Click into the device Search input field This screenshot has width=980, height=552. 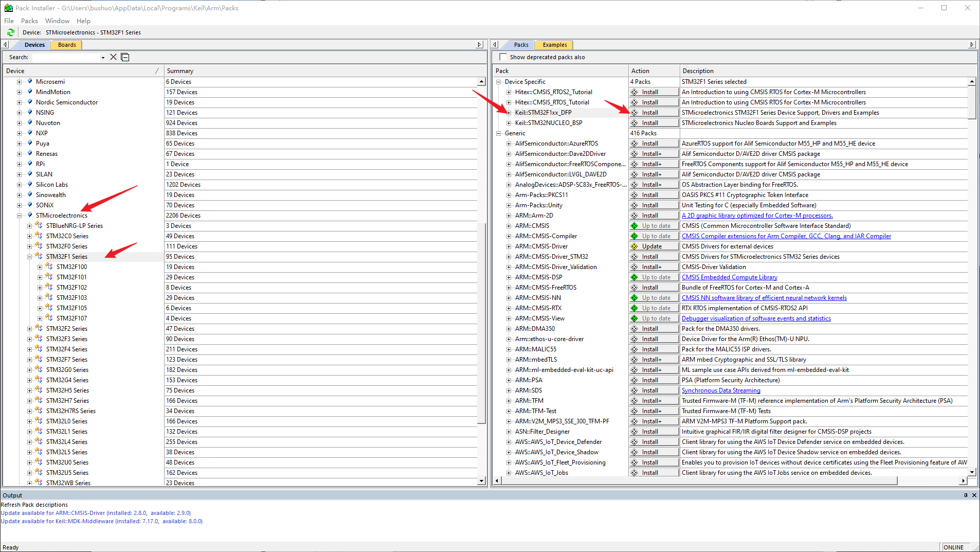point(66,57)
